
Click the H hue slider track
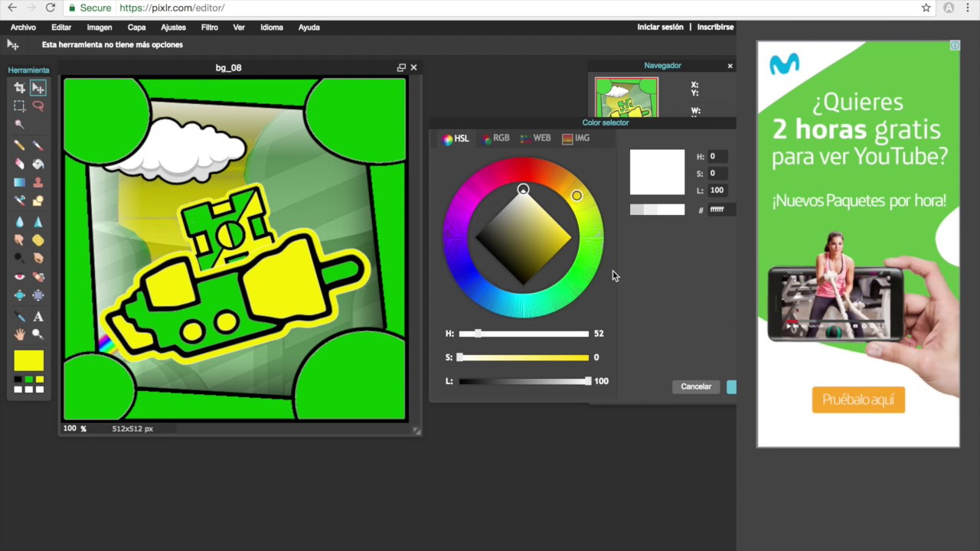point(524,334)
